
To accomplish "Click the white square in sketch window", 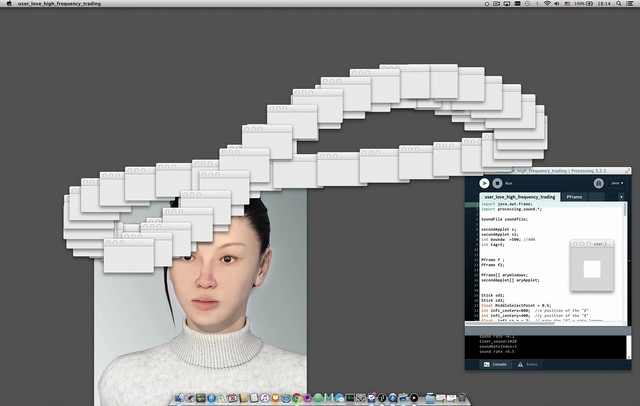I will (591, 268).
